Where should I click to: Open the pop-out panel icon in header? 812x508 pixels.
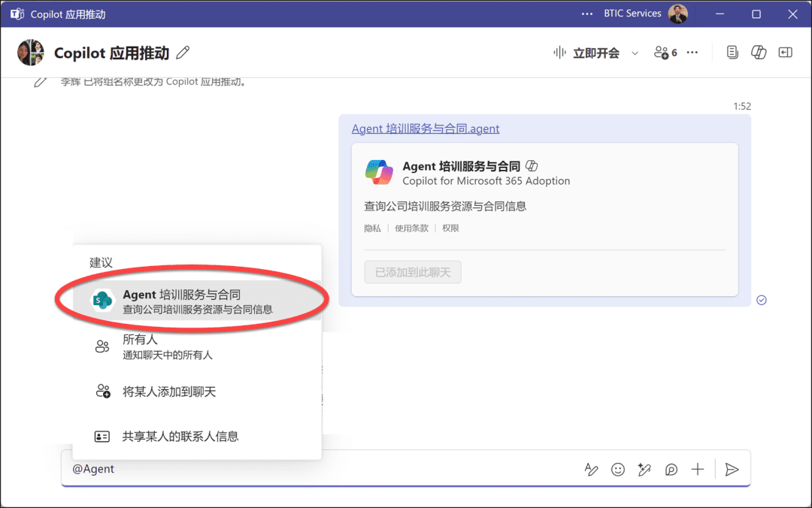(x=786, y=53)
